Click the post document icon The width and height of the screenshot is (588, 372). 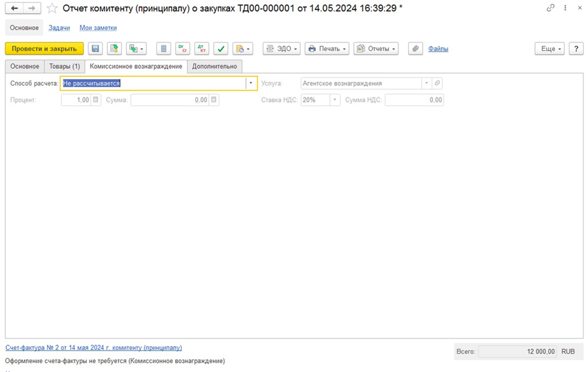115,49
